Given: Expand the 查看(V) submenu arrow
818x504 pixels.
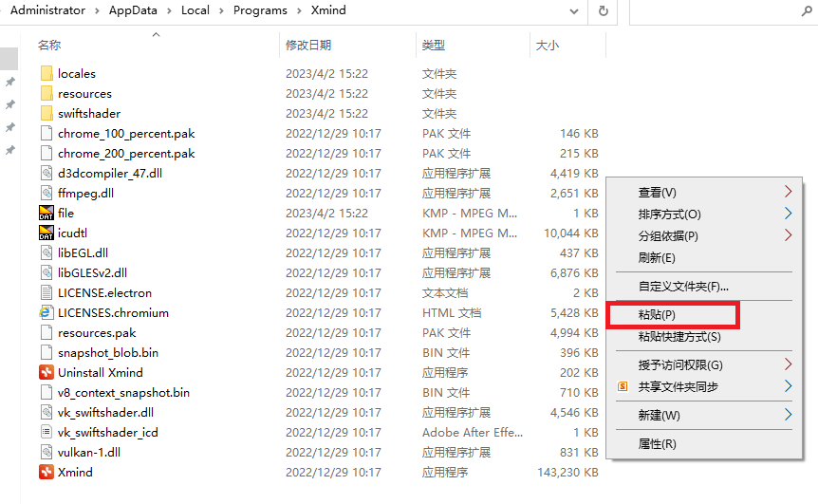Looking at the screenshot, I should (788, 192).
